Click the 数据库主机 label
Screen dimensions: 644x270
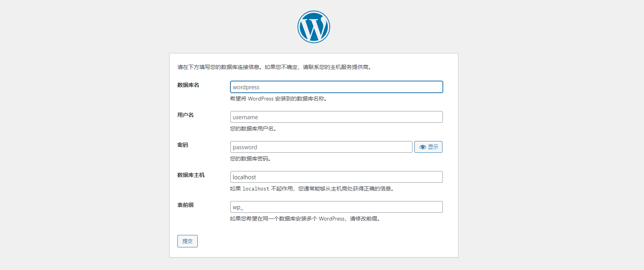point(191,175)
